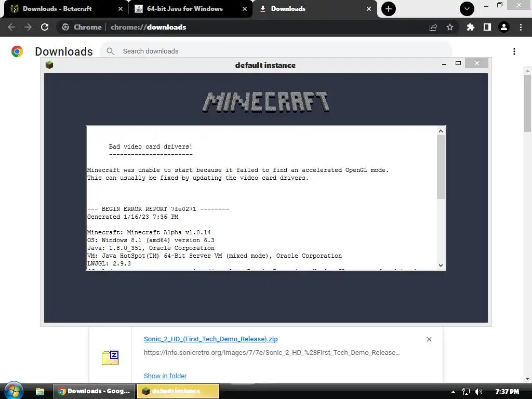The image size is (532, 399).
Task: Maximize the default instance window
Action: pos(458,63)
